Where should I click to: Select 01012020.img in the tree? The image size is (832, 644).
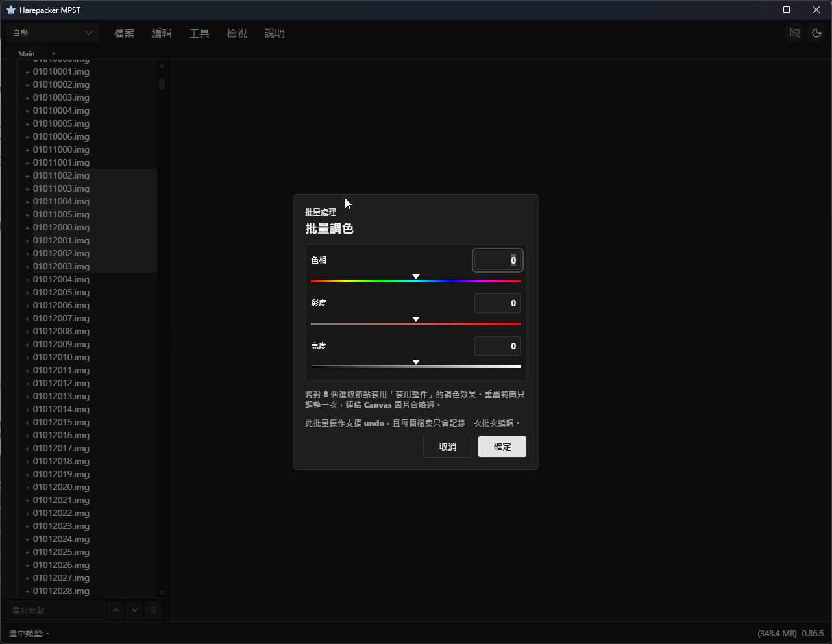click(61, 487)
